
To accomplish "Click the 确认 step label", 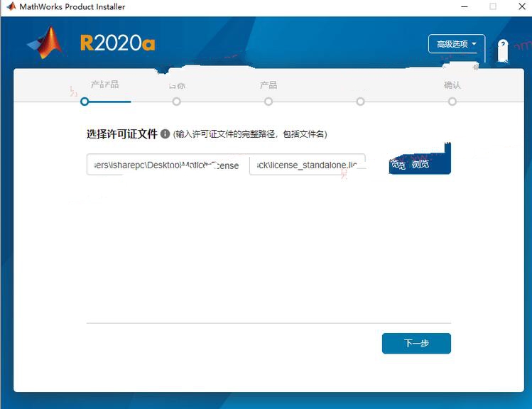I will (452, 85).
